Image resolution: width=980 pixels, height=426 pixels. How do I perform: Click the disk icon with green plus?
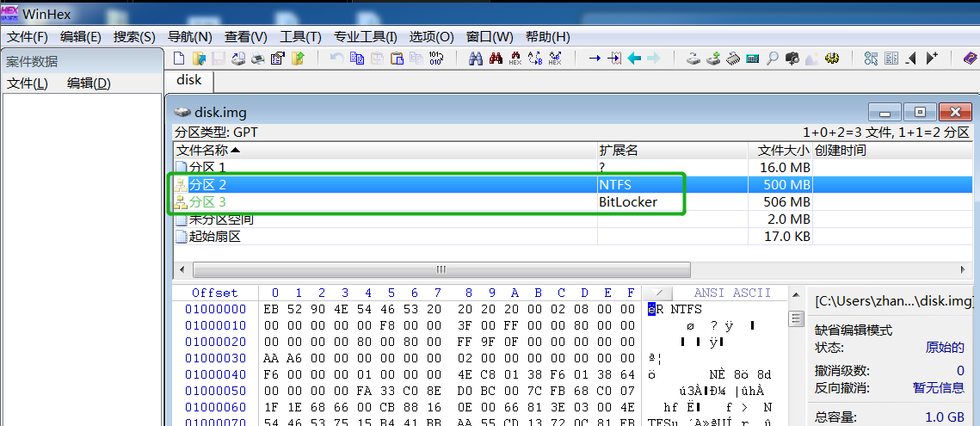(713, 59)
